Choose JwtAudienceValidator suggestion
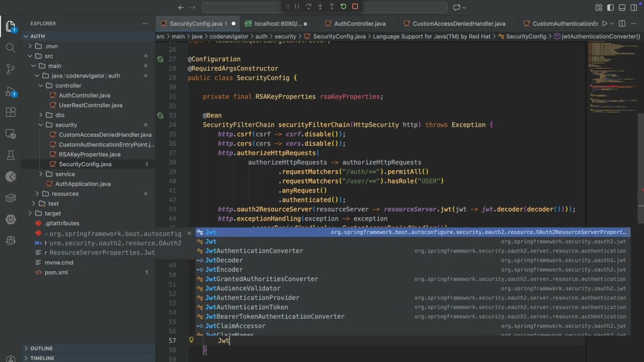This screenshot has width=644, height=362. coord(413,288)
